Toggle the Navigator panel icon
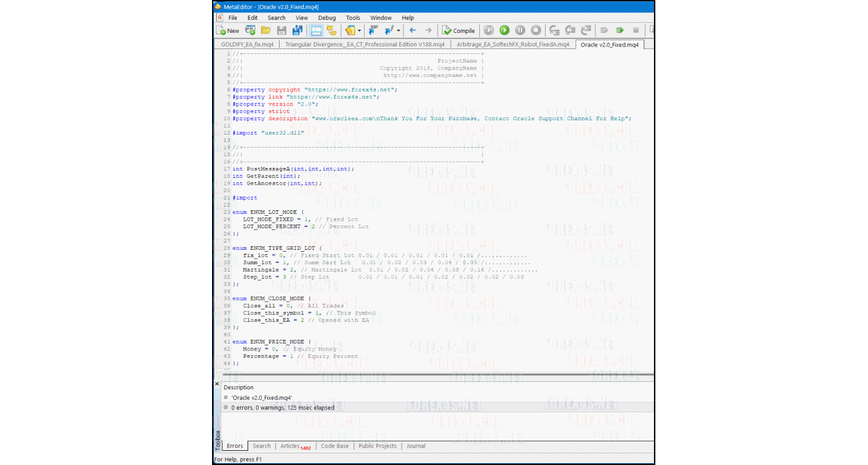 coord(316,30)
